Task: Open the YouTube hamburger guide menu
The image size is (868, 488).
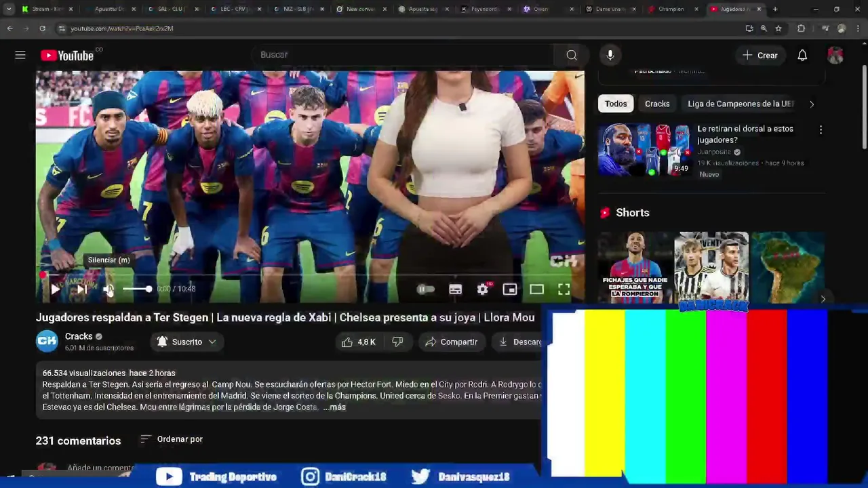Action: tap(20, 56)
